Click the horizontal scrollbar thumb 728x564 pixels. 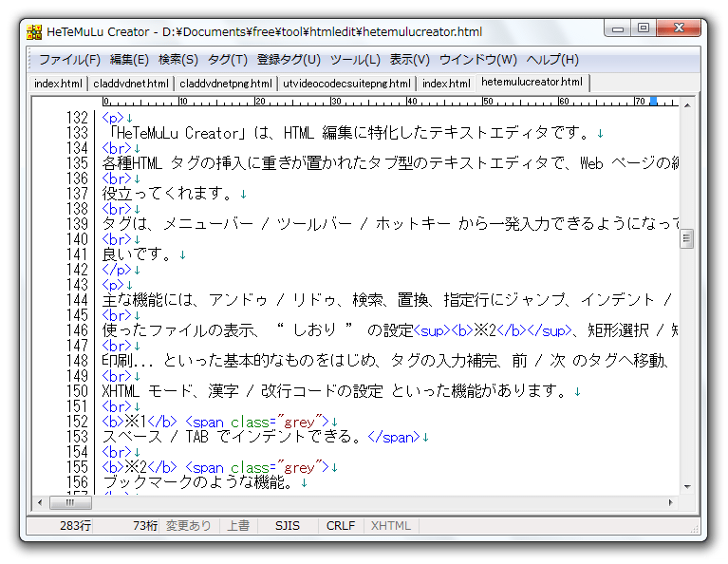click(x=70, y=502)
